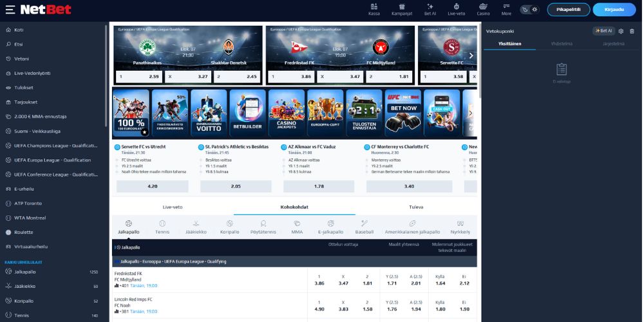Switch to Järjestelmä bet slip tab

[x=614, y=44]
